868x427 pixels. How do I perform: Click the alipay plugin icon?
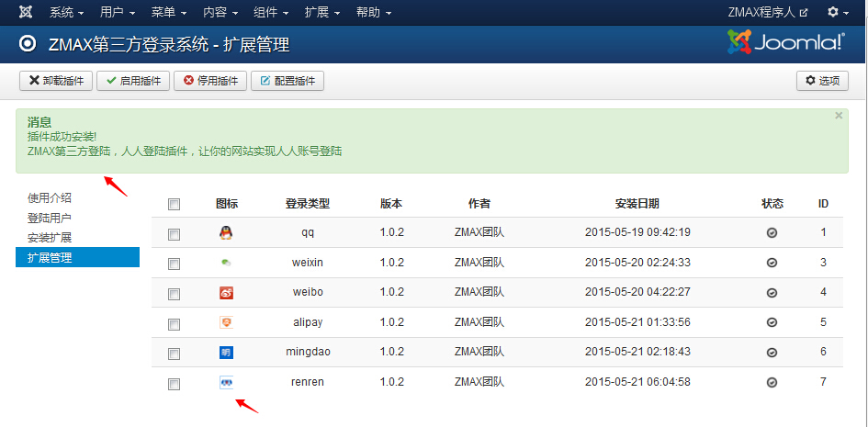click(x=226, y=322)
